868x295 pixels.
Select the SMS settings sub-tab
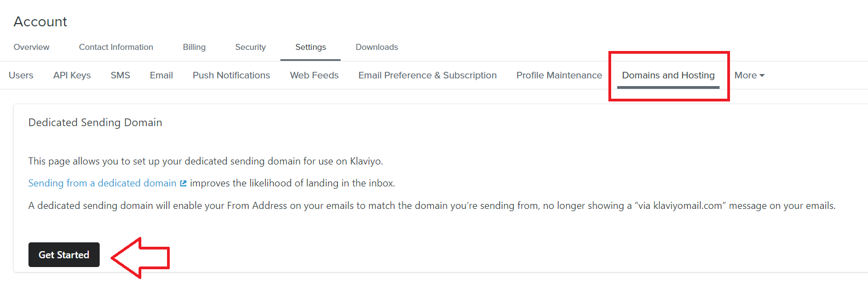click(x=120, y=75)
